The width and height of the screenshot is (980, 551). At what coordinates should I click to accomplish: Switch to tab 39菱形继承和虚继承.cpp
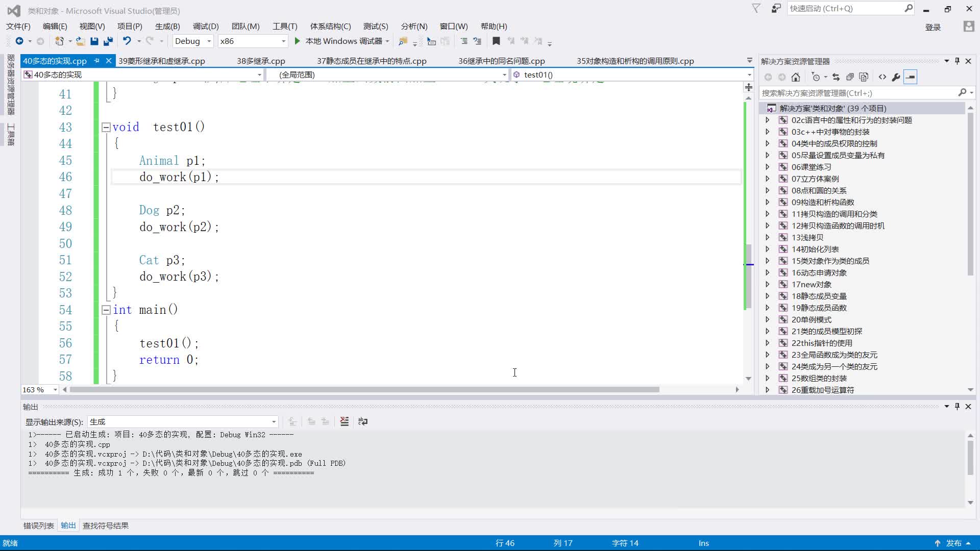(162, 61)
